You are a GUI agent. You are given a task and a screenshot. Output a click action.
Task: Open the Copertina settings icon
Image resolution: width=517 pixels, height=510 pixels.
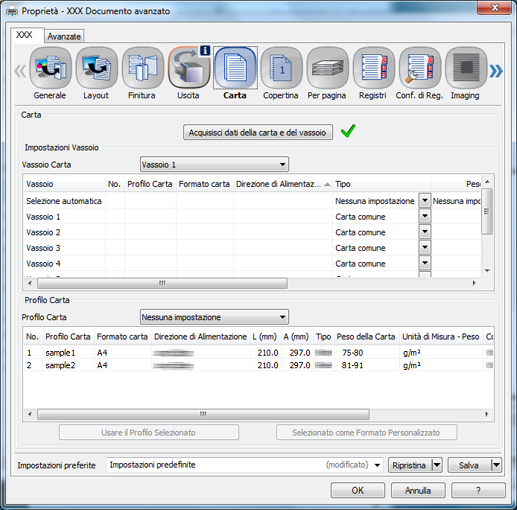[x=281, y=68]
